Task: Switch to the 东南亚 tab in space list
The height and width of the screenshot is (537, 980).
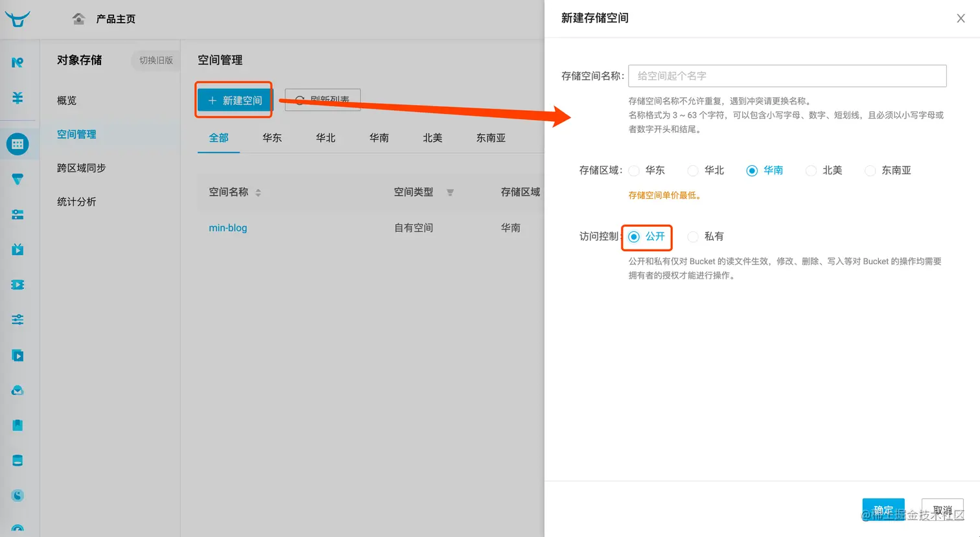Action: [491, 138]
